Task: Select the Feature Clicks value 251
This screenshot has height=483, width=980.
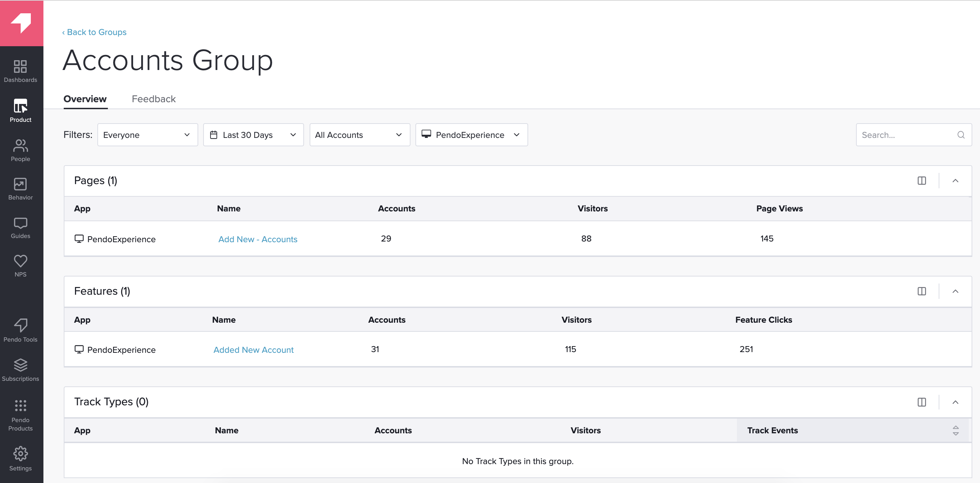Action: coord(746,349)
